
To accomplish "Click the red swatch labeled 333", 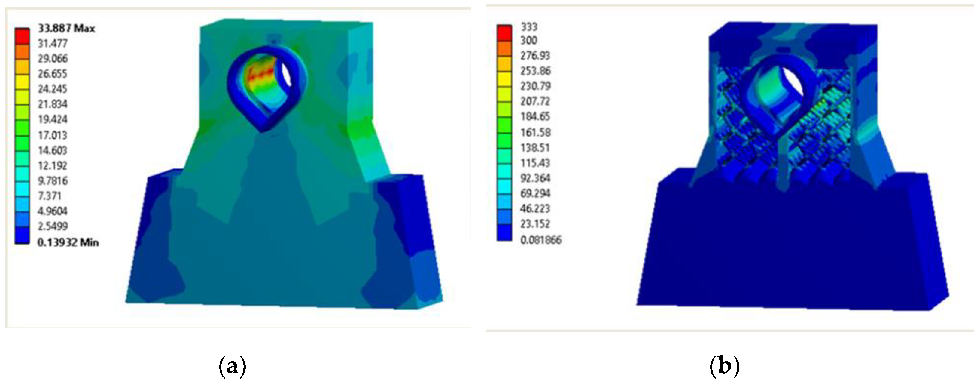I will (x=504, y=33).
